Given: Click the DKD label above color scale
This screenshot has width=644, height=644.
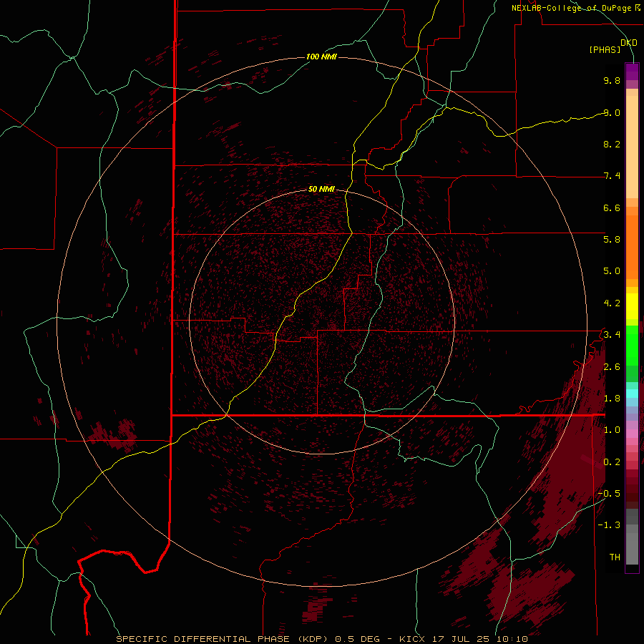Looking at the screenshot, I should tap(629, 43).
